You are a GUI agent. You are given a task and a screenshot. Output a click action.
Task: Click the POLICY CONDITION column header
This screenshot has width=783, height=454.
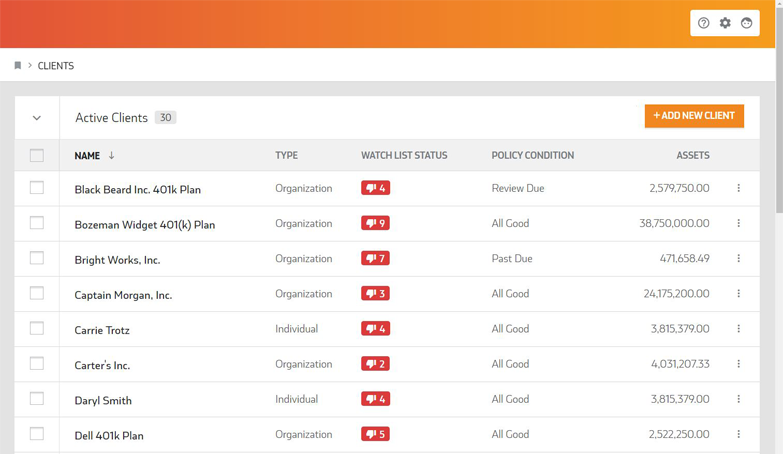point(532,155)
